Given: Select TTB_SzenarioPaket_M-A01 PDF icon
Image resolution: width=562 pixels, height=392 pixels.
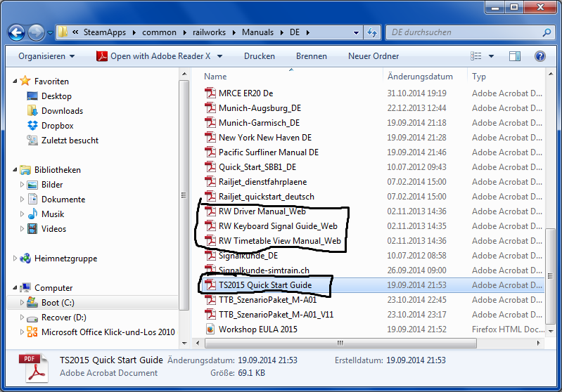Looking at the screenshot, I should click(x=210, y=299).
